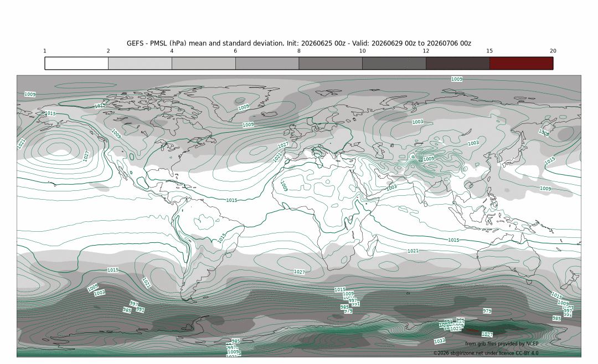Select the 1003 contour label over Siberia
Screen dimensions: 598x364
417,122
